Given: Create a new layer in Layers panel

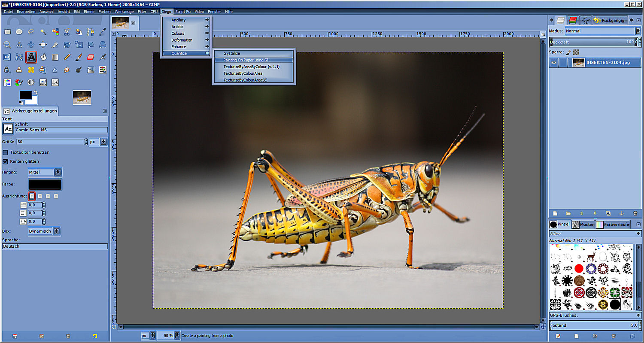Looking at the screenshot, I should (555, 213).
